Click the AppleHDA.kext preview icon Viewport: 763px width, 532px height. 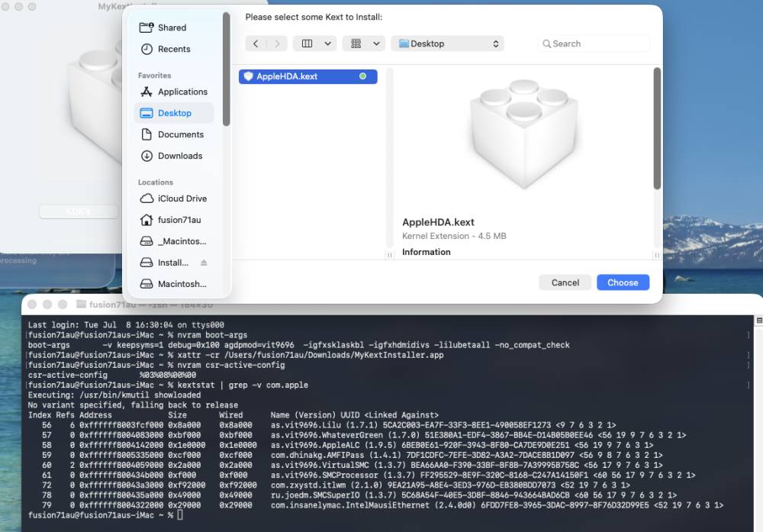[x=523, y=134]
